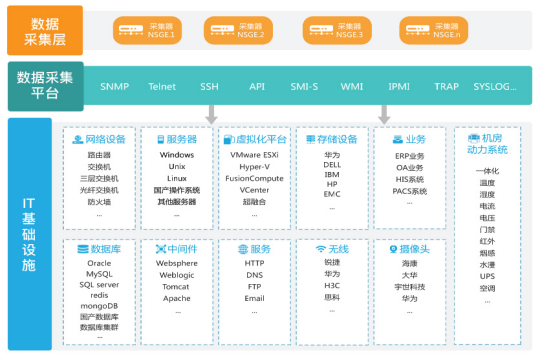Click 海康 under cameras
541x360 pixels.
click(410, 264)
